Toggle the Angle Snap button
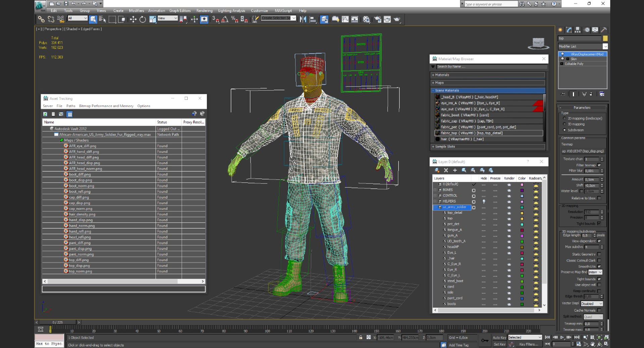This screenshot has height=348, width=644. click(225, 19)
